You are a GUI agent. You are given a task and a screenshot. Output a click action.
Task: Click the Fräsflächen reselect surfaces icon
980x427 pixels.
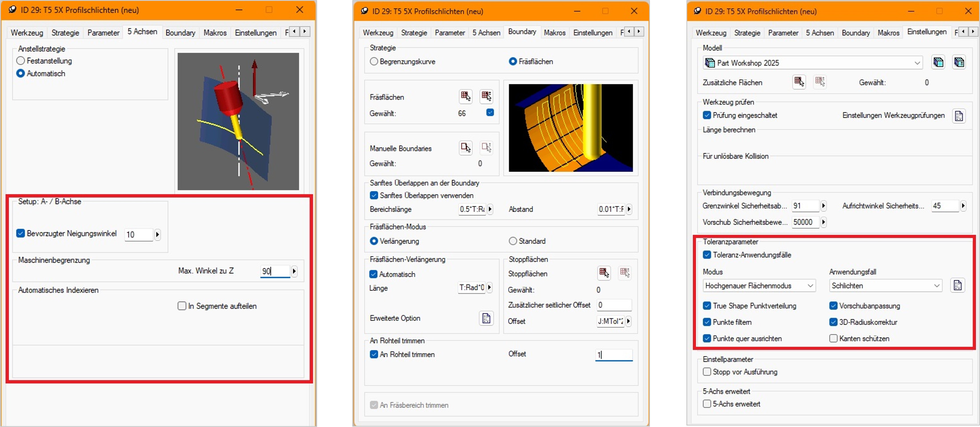pos(487,96)
